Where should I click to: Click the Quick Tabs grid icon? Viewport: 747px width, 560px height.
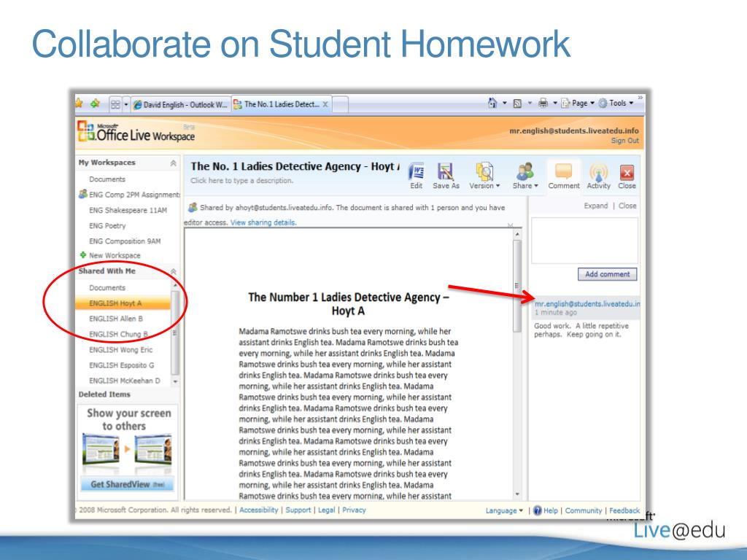click(115, 104)
